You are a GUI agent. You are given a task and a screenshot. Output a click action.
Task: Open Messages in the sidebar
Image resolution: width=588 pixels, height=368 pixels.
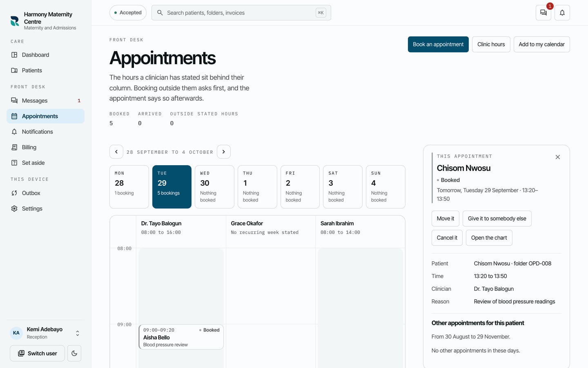pyautogui.click(x=45, y=101)
